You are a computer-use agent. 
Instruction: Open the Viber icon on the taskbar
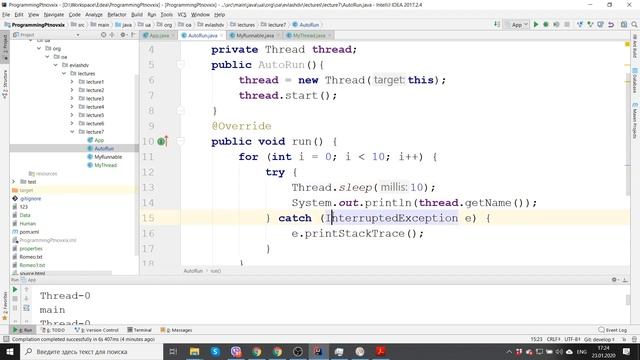click(x=236, y=351)
